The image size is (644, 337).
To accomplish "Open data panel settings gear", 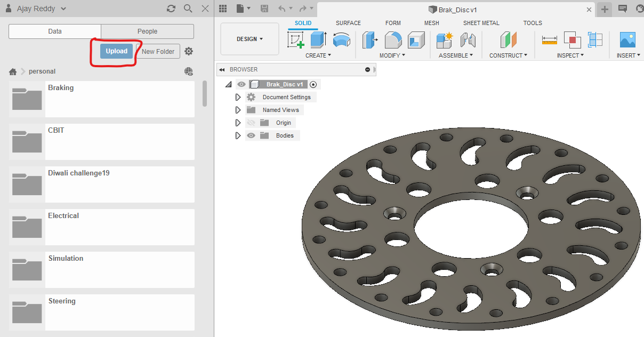I will [x=189, y=51].
